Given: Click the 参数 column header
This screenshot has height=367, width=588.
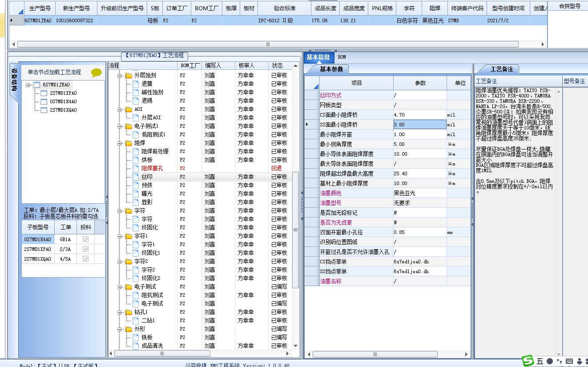Looking at the screenshot, I should (x=420, y=83).
